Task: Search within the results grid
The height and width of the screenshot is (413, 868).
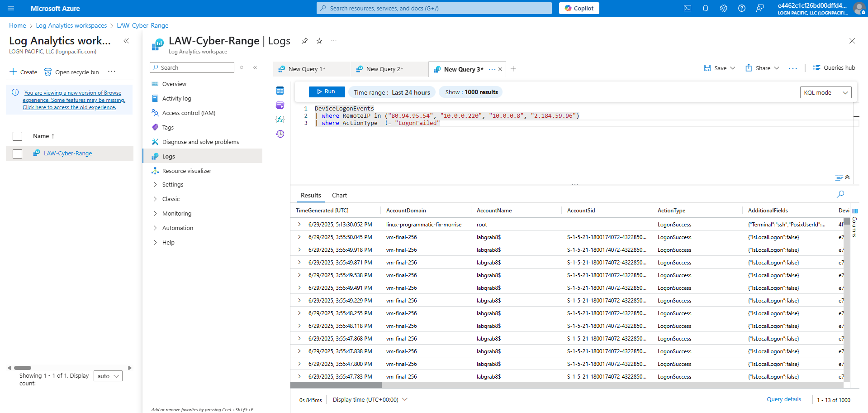Action: coord(840,194)
